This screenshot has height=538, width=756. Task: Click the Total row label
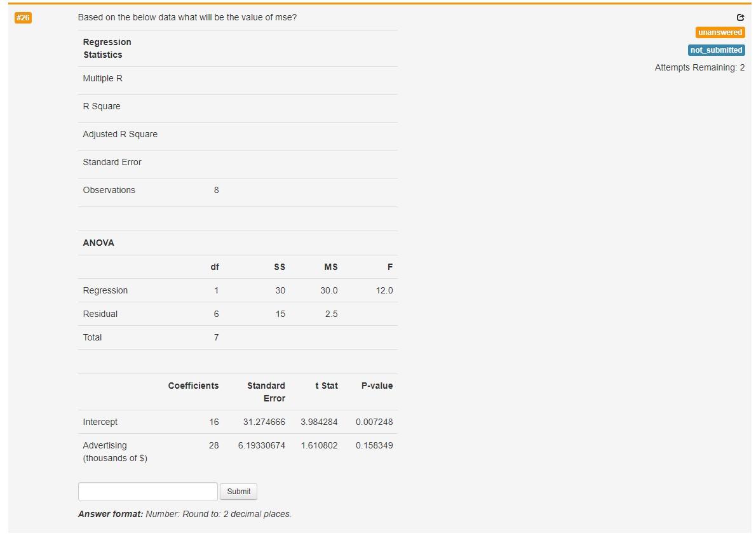[92, 337]
